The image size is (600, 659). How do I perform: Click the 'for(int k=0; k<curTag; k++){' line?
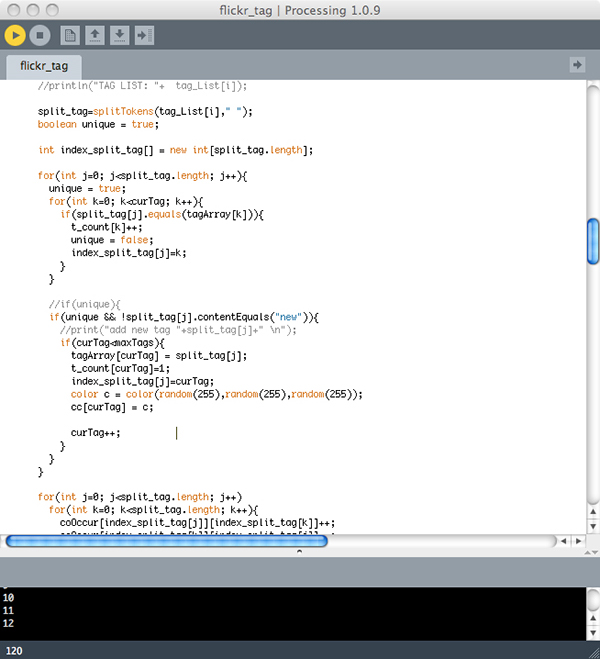pos(126,201)
